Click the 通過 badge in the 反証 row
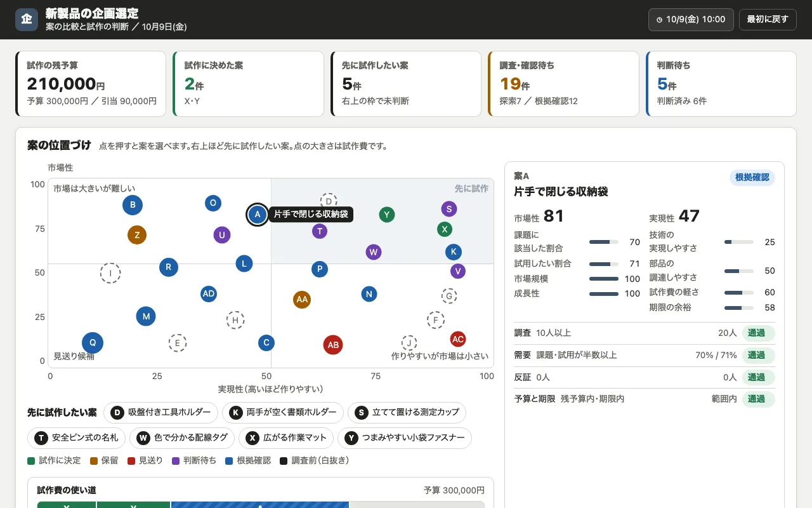This screenshot has width=812, height=508. point(758,377)
